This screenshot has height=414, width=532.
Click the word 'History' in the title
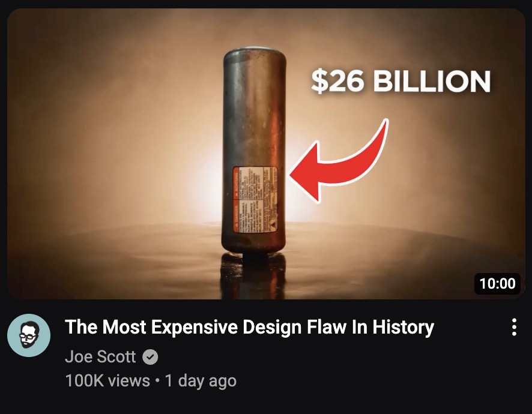(404, 328)
